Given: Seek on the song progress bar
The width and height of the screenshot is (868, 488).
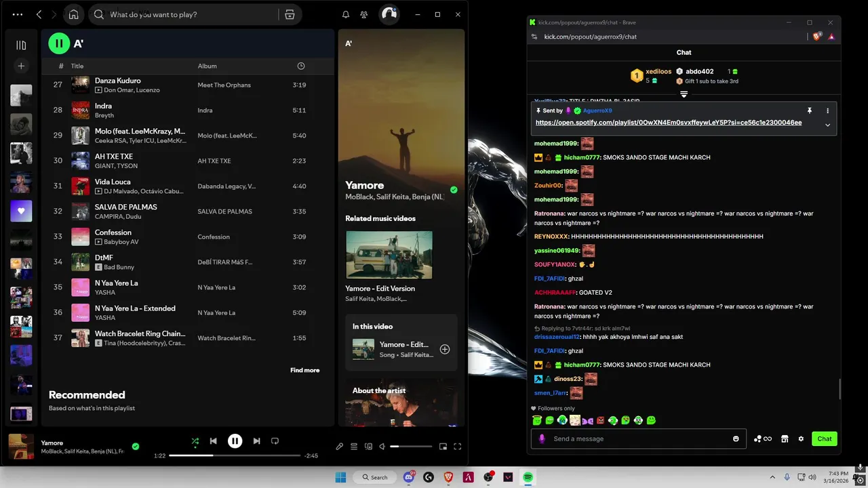Looking at the screenshot, I should 234,455.
